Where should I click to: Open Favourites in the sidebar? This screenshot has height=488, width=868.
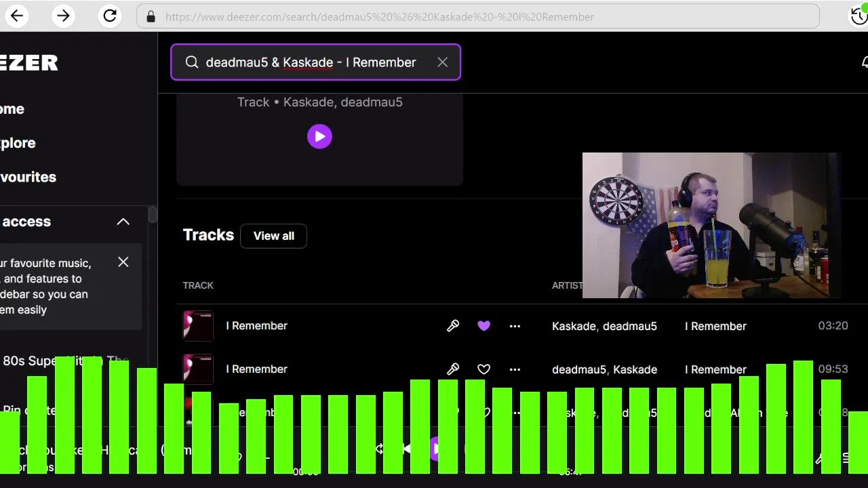(28, 177)
